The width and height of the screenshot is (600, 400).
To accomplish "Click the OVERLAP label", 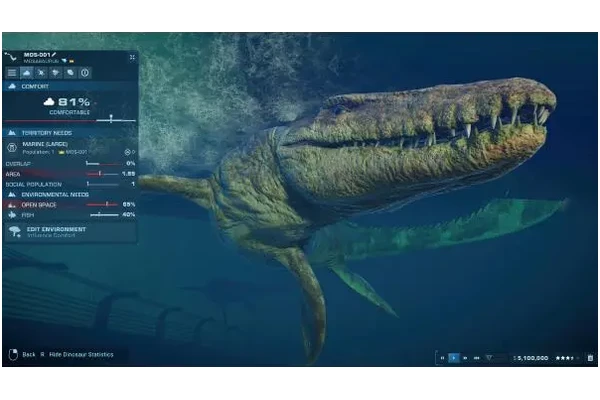I will pos(18,164).
